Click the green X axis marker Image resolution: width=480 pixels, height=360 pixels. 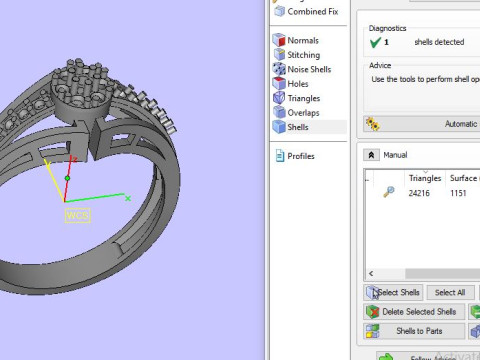[128, 199]
